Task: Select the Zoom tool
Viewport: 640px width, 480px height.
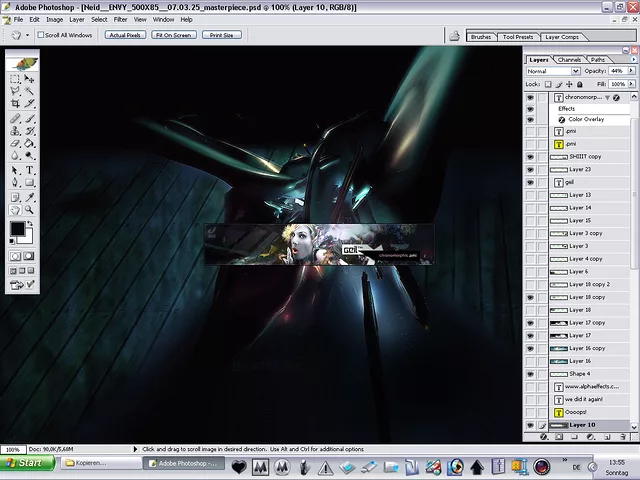Action: (29, 210)
